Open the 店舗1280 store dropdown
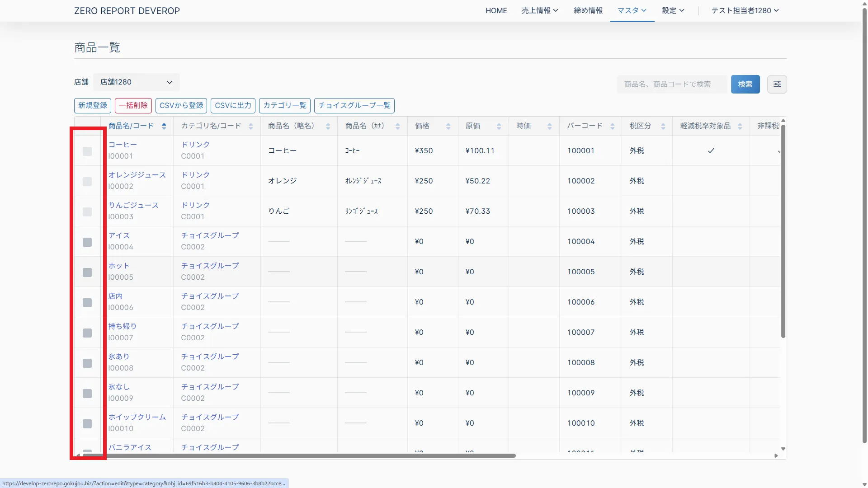Viewport: 868px width, 488px height. click(x=136, y=82)
